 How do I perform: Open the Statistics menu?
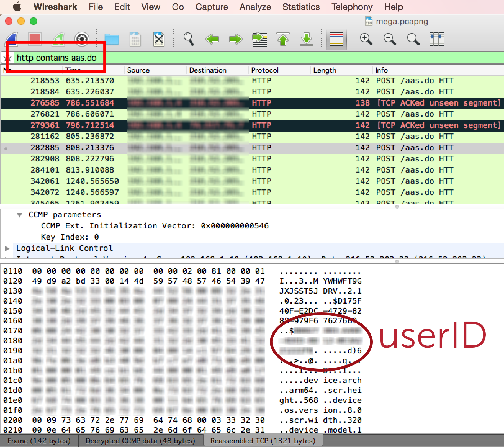click(x=301, y=7)
